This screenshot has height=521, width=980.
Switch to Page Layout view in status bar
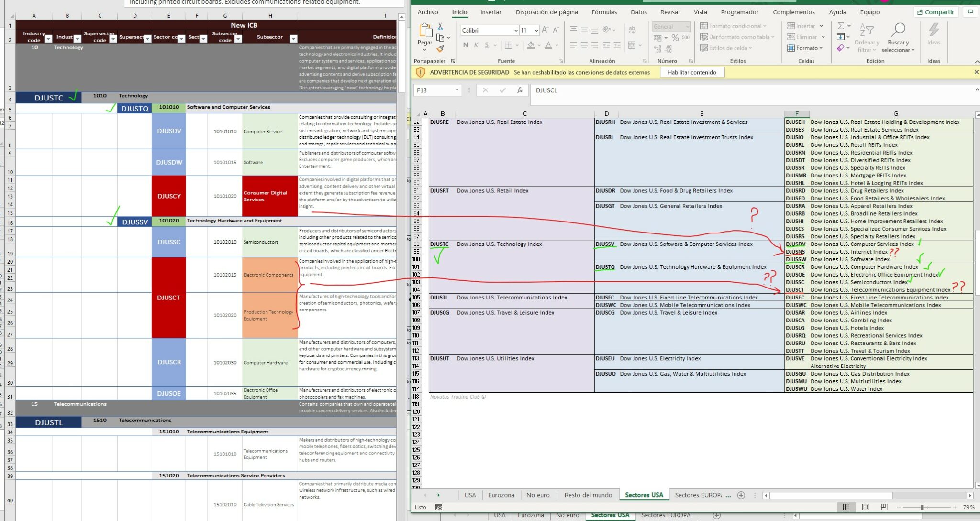pos(866,507)
